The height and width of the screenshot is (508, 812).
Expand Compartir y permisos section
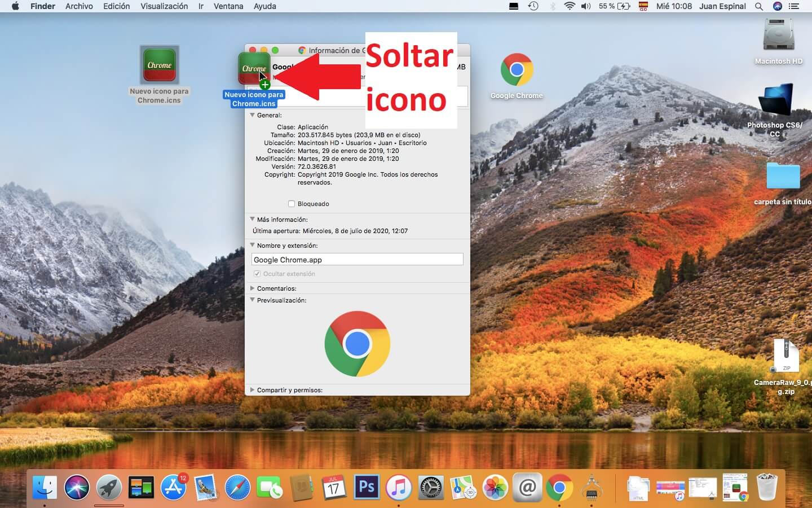click(253, 390)
